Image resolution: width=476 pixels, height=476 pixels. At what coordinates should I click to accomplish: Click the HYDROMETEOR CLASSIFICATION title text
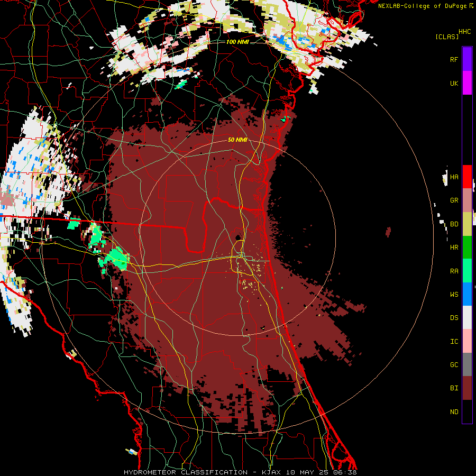pos(186,472)
